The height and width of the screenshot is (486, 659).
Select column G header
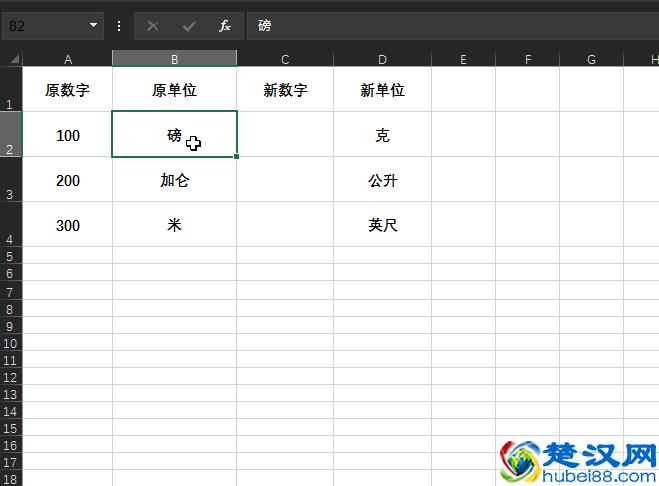(591, 59)
